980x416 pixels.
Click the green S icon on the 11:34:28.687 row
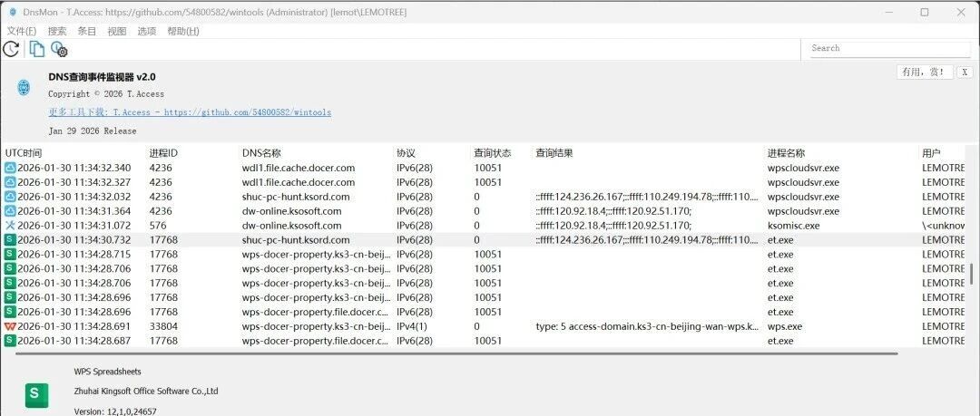(10, 341)
